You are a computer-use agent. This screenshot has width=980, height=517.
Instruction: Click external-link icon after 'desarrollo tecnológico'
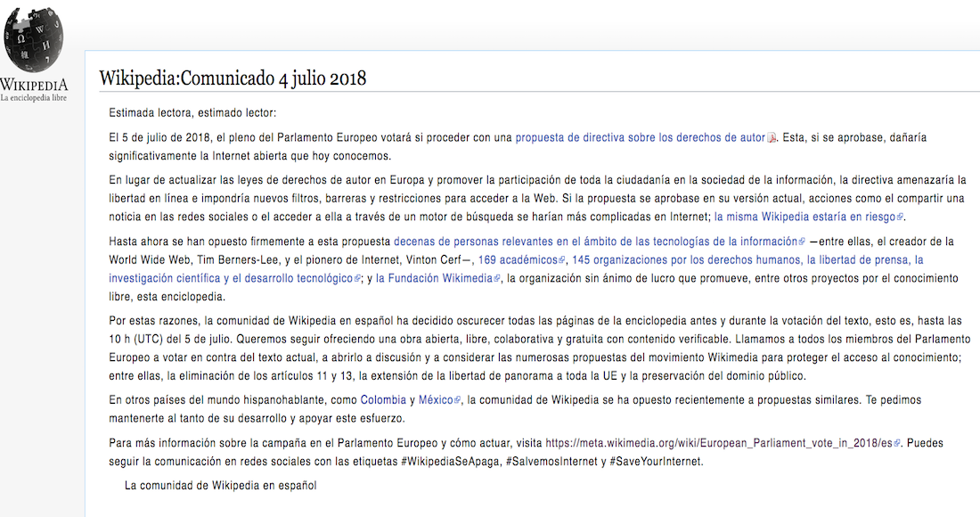tap(357, 279)
